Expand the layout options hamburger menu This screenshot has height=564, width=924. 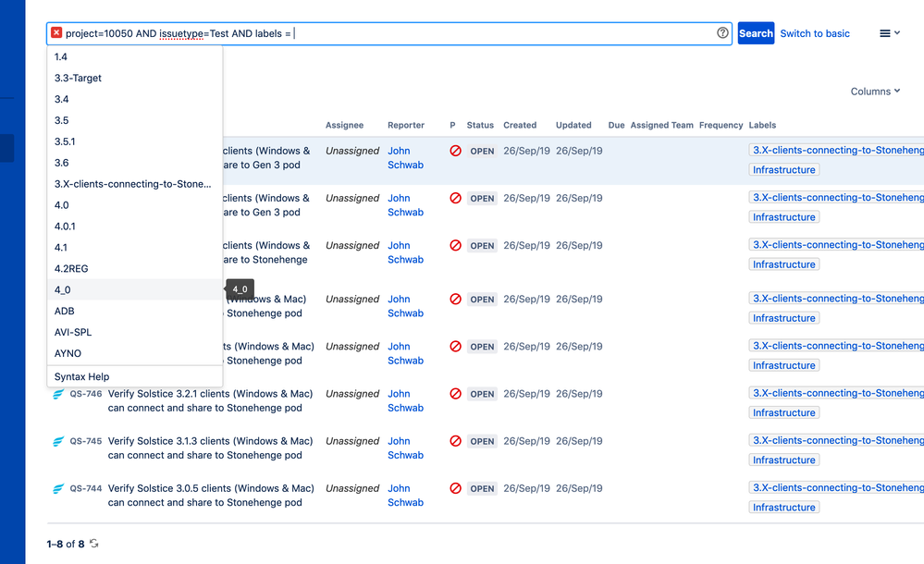[889, 33]
